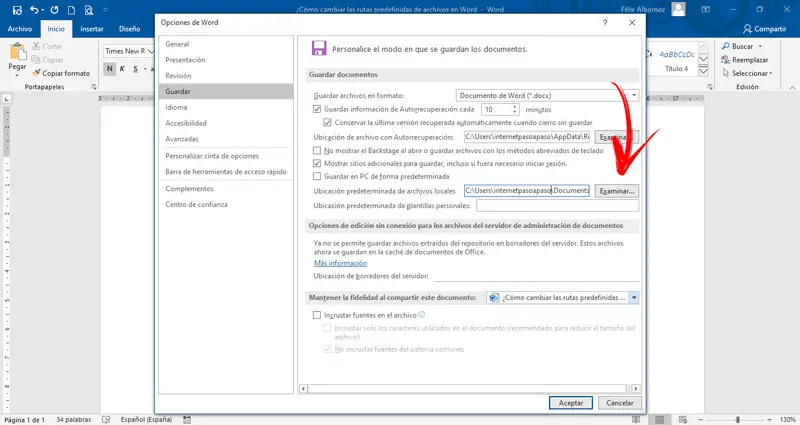
Task: Toggle Guardar información de Autorrecuperación checkbox
Action: point(317,109)
